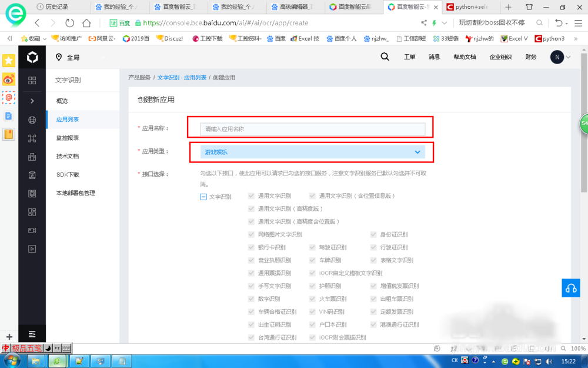Switch to the python+sele browser tab
The height and width of the screenshot is (368, 588).
tap(472, 7)
